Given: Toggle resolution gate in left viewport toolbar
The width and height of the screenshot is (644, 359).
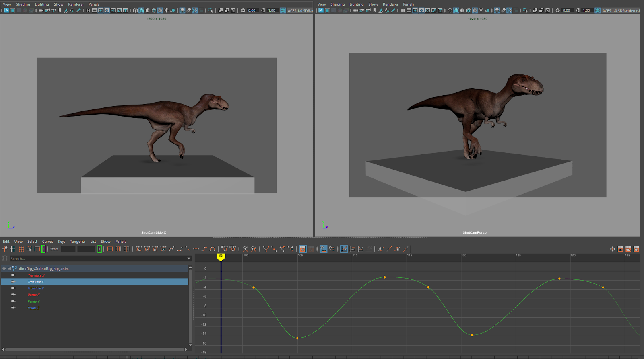Looking at the screenshot, I should tap(101, 10).
